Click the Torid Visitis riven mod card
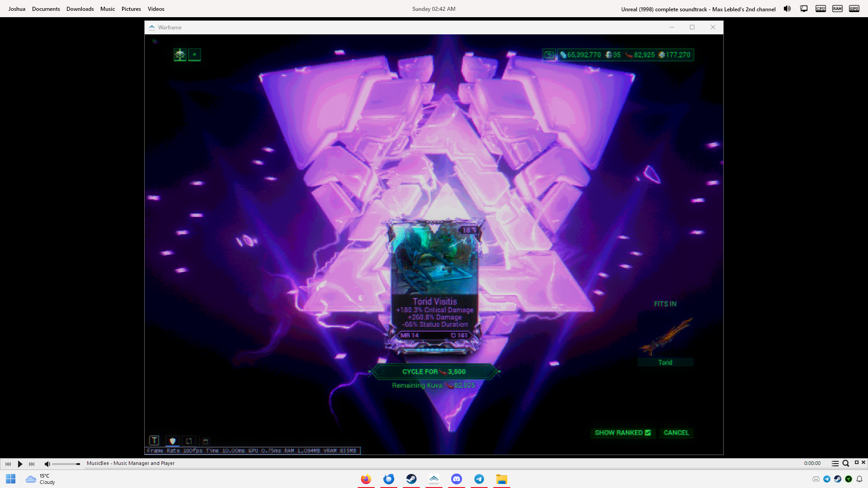The width and height of the screenshot is (868, 488). coord(434,287)
